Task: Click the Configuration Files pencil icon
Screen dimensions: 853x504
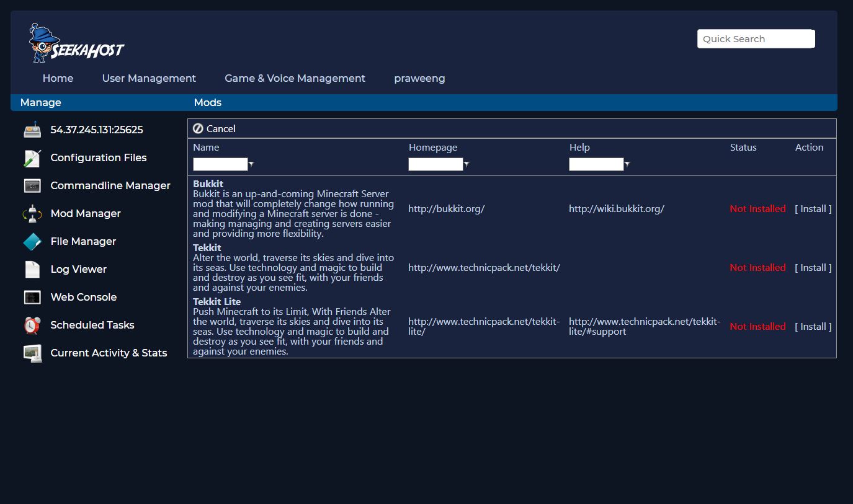Action: coord(32,157)
